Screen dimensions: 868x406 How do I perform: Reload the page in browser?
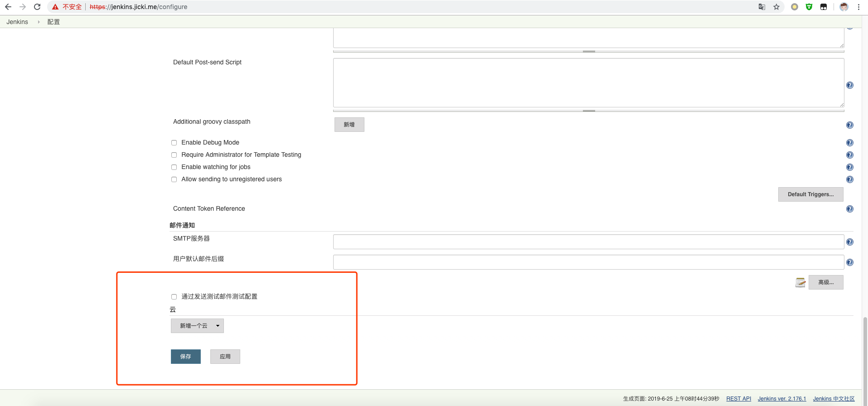click(37, 7)
